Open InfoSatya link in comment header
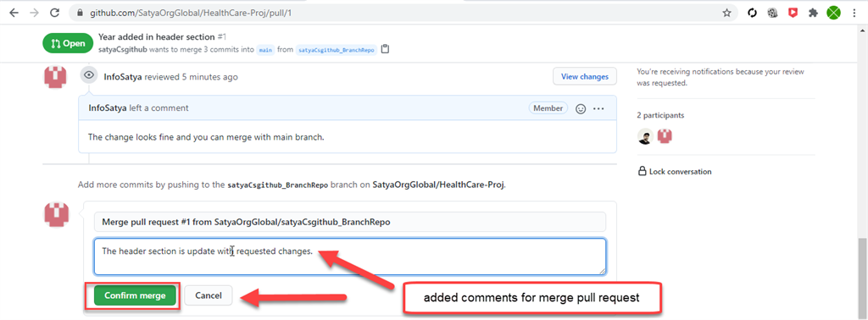 click(108, 108)
